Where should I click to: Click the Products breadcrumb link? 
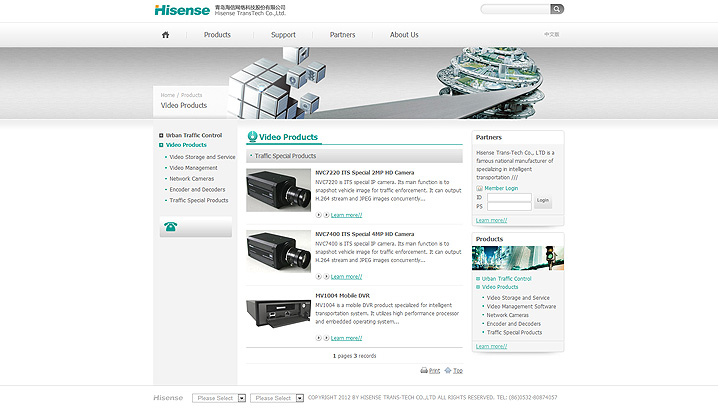(x=191, y=95)
